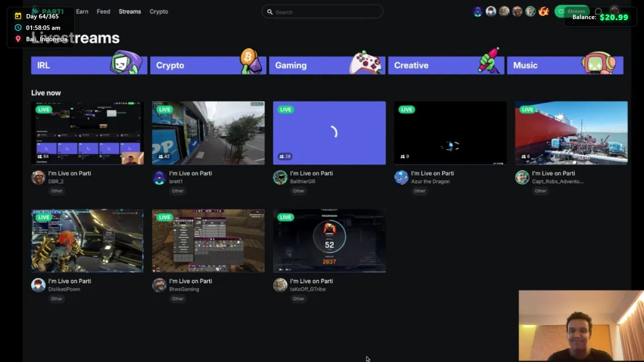
Task: Open Azur the Dragon stream thumbnail
Action: (x=450, y=133)
